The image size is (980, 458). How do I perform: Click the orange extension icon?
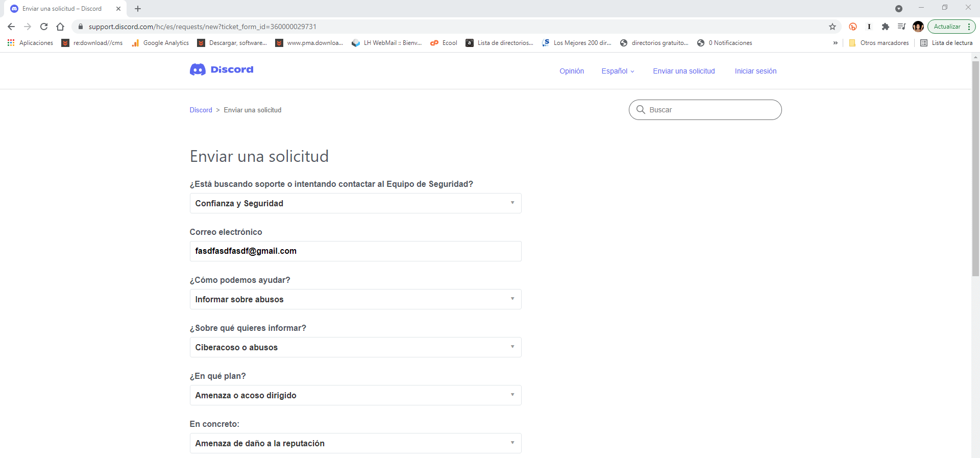pyautogui.click(x=853, y=27)
